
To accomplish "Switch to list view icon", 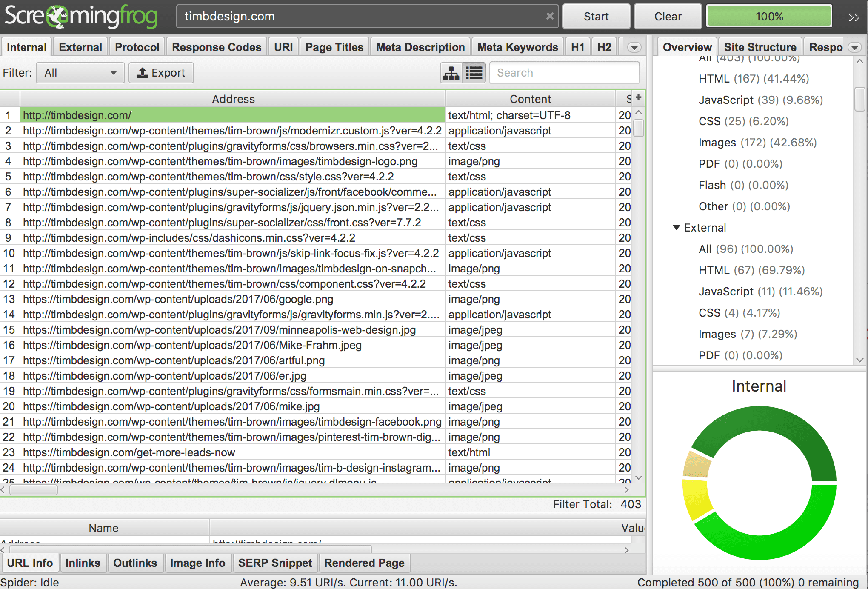I will click(474, 73).
